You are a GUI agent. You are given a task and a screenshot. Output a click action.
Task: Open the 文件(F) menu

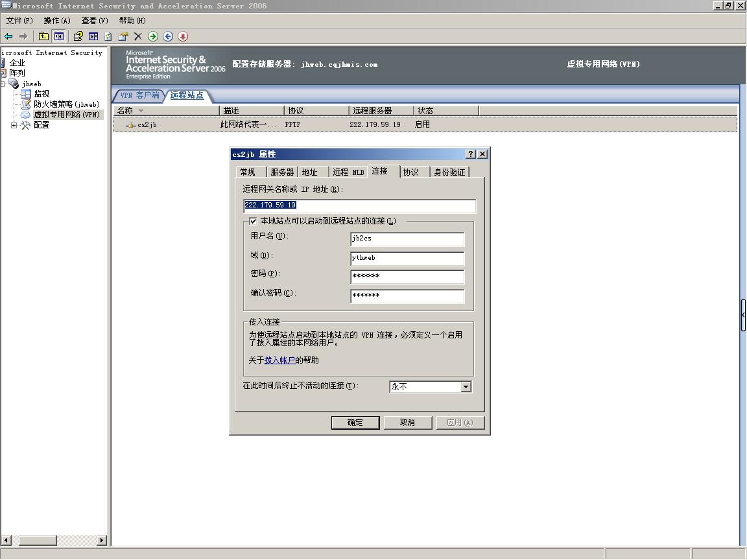[x=19, y=21]
